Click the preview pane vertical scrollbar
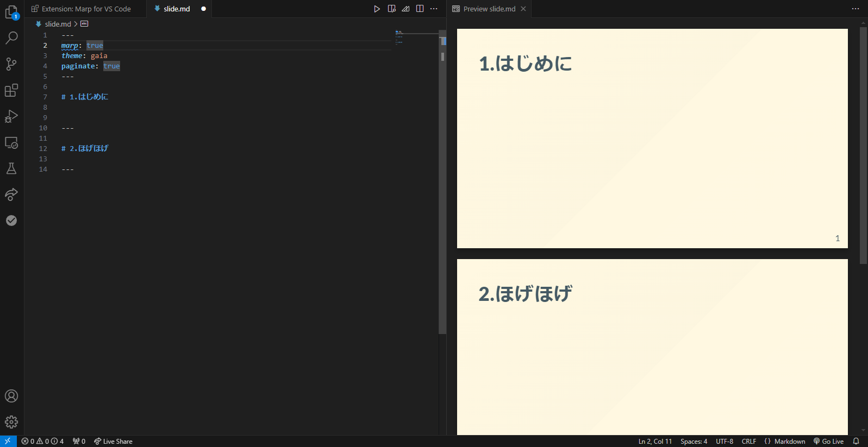Image resolution: width=868 pixels, height=447 pixels. point(863,146)
